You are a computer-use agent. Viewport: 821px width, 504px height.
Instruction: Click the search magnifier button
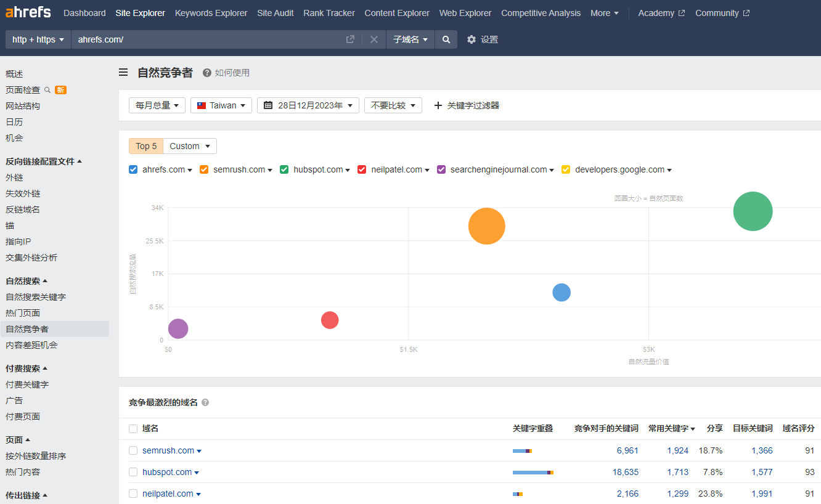446,39
